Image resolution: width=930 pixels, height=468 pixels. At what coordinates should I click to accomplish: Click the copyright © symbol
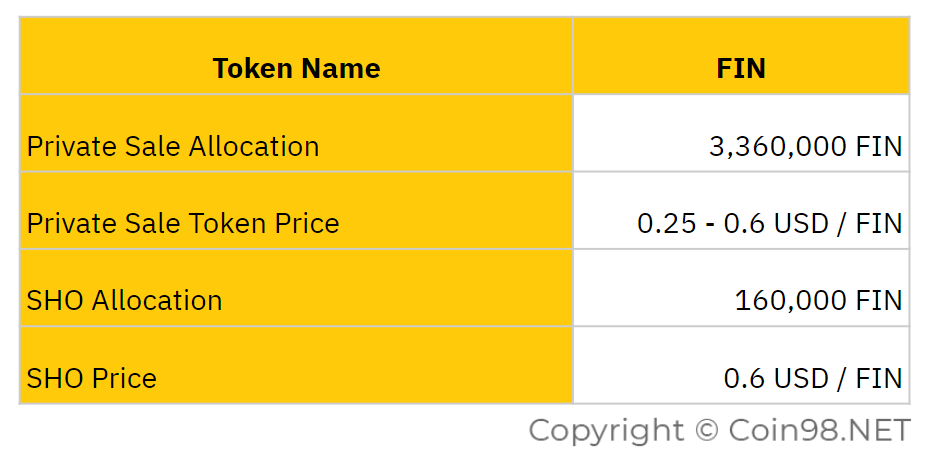706,430
